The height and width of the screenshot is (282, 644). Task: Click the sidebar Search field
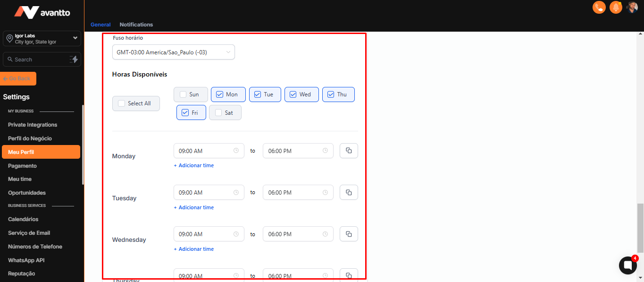click(35, 60)
